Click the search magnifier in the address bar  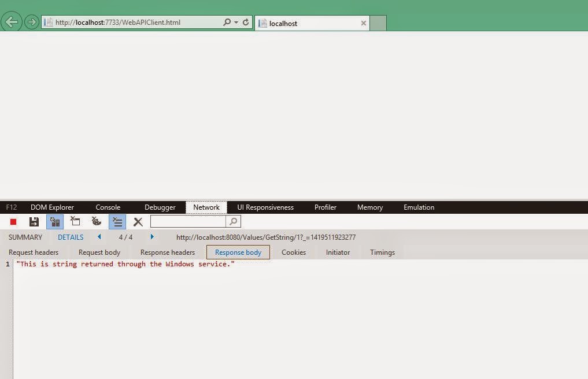point(227,22)
